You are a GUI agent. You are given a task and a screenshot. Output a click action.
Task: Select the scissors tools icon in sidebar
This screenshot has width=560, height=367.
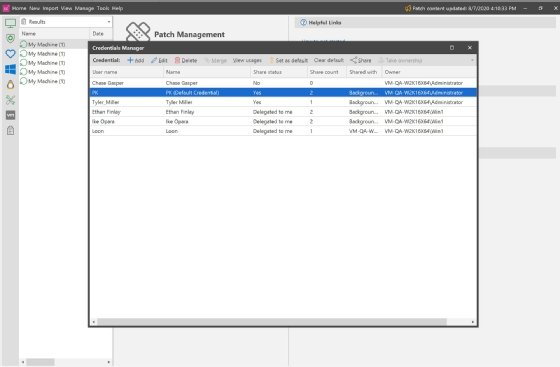10,100
